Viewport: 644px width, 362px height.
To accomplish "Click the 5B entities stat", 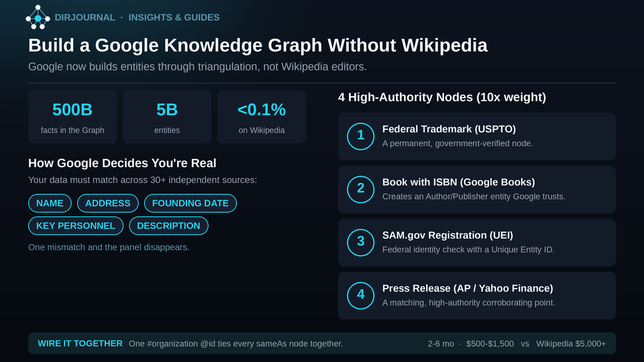I will click(167, 117).
